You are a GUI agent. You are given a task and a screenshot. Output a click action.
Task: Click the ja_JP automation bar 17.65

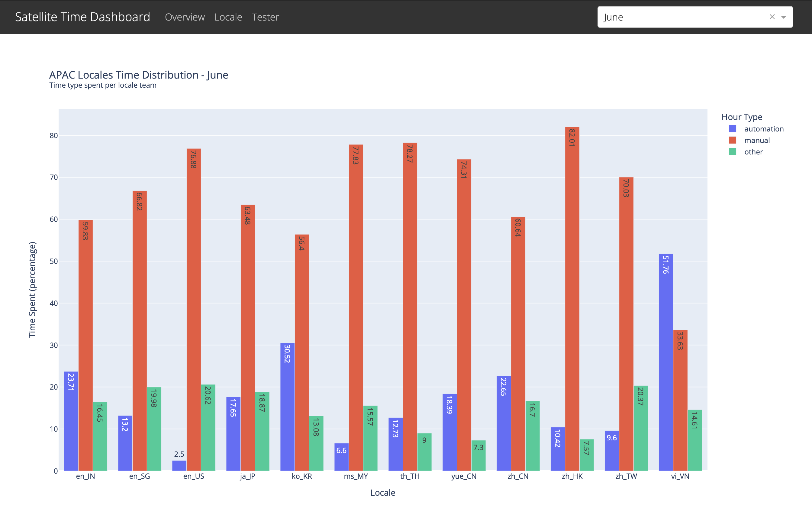(x=233, y=434)
